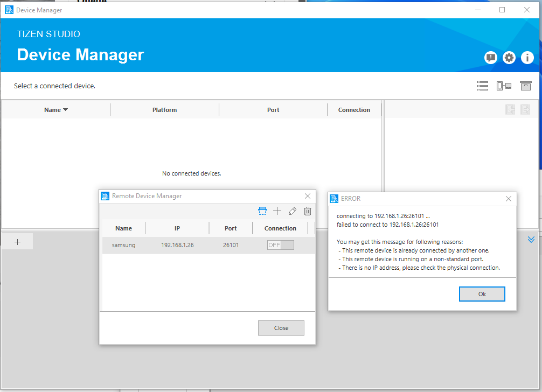Screen dimensions: 542x392
Task: Close Remote Device Manager window with X
Action: pyautogui.click(x=308, y=196)
